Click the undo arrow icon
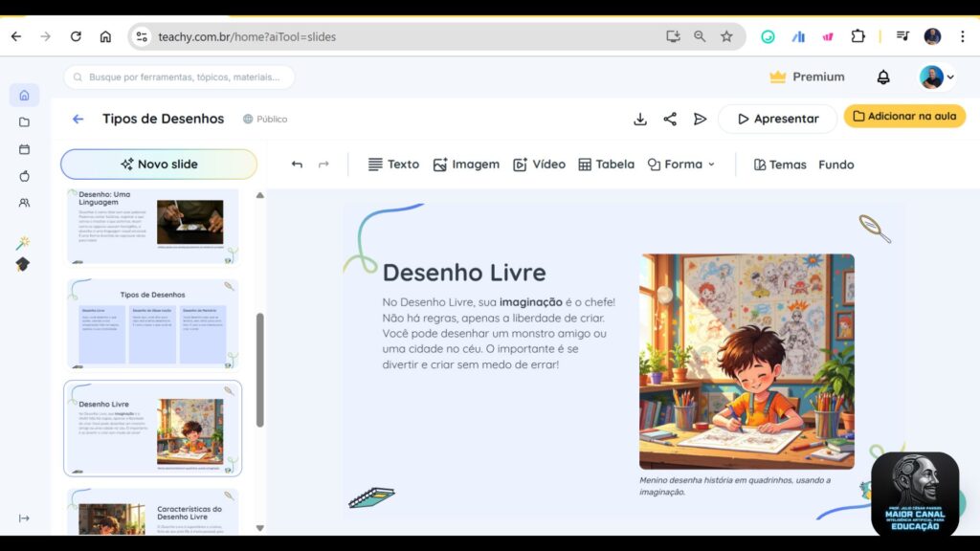 [297, 164]
